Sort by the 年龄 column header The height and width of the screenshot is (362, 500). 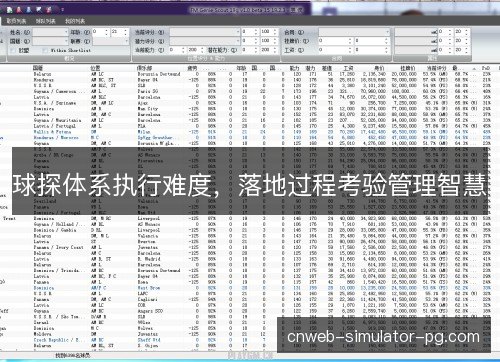tap(241, 68)
